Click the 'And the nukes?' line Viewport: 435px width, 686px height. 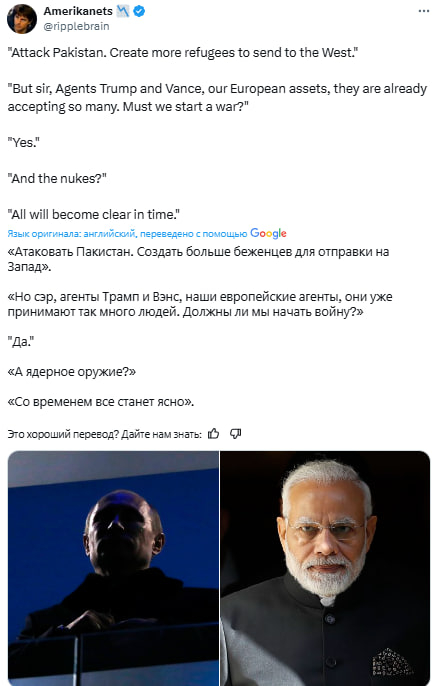(57, 178)
